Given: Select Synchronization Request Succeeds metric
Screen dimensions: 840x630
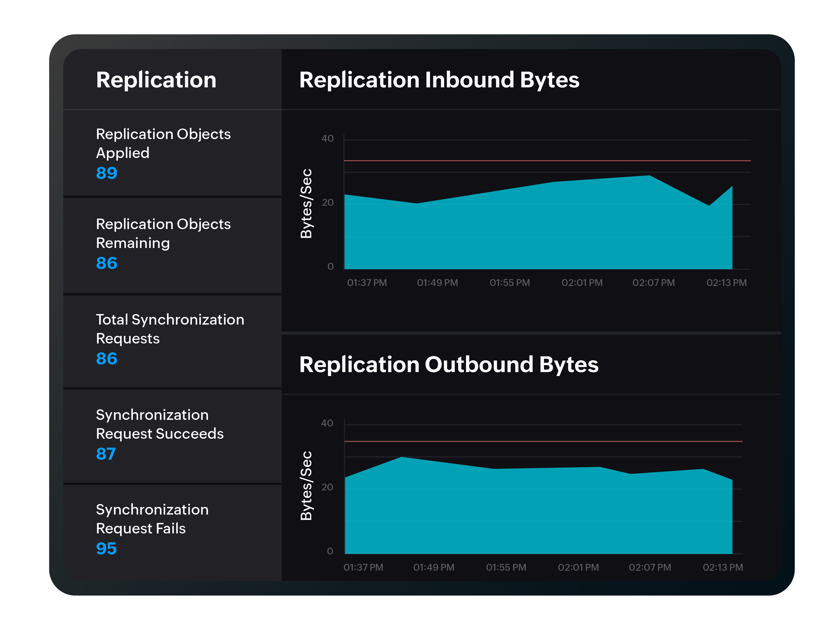Looking at the screenshot, I should (x=160, y=424).
